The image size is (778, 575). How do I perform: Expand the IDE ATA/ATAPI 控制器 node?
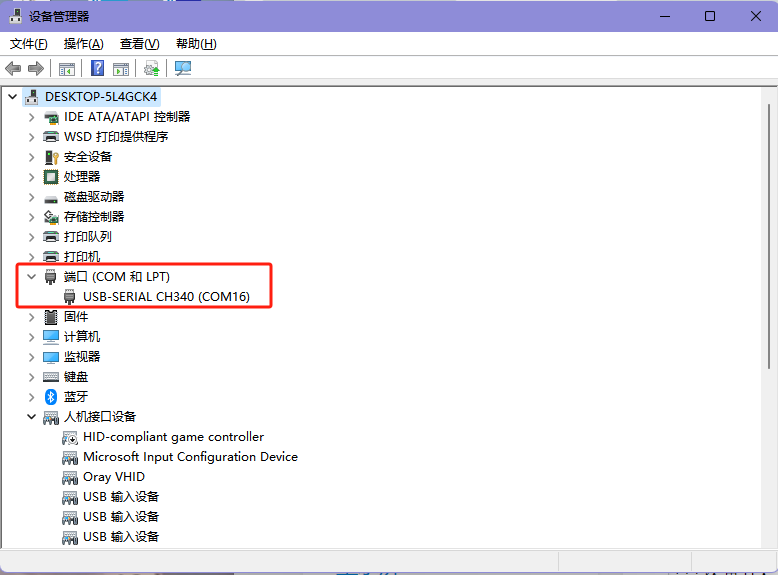pyautogui.click(x=32, y=117)
